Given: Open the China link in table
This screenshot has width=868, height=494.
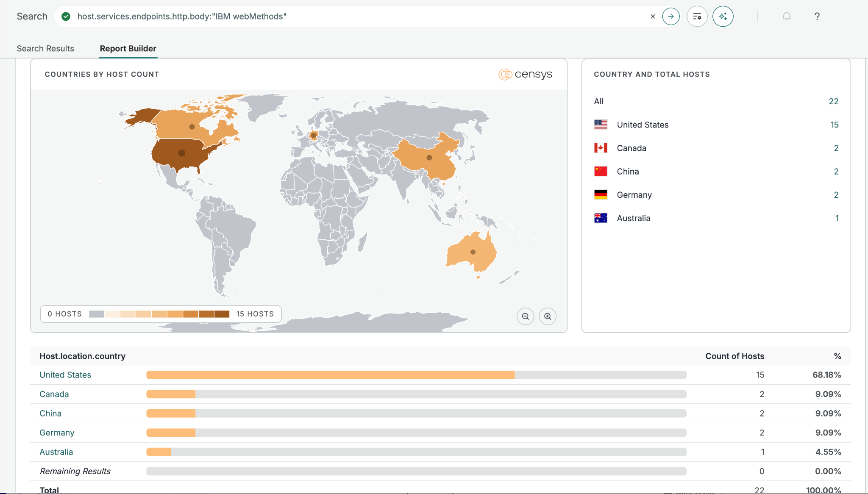Looking at the screenshot, I should (x=50, y=414).
